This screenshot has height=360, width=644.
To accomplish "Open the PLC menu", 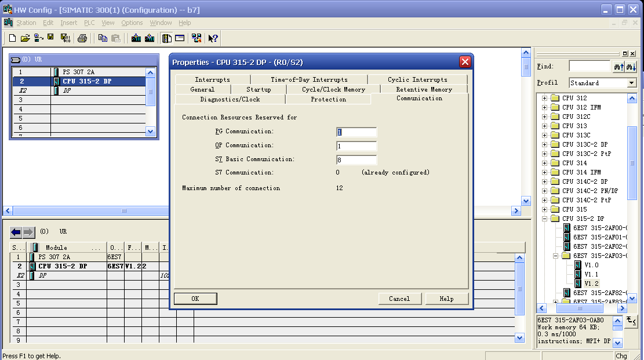I will [89, 23].
